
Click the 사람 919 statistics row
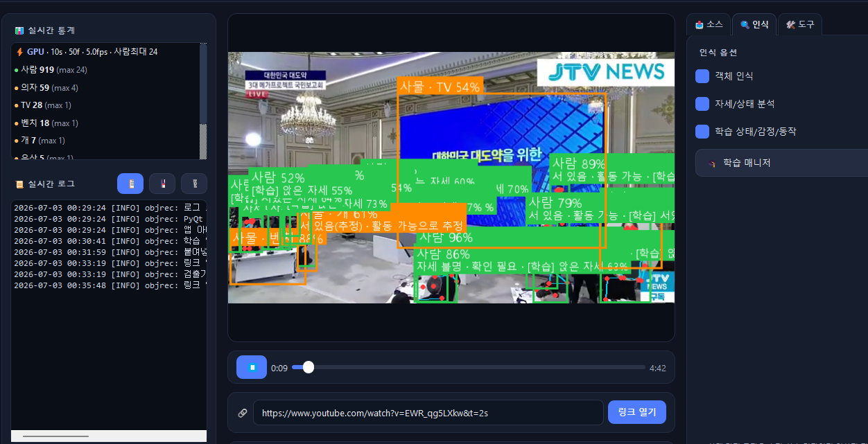[x=51, y=70]
